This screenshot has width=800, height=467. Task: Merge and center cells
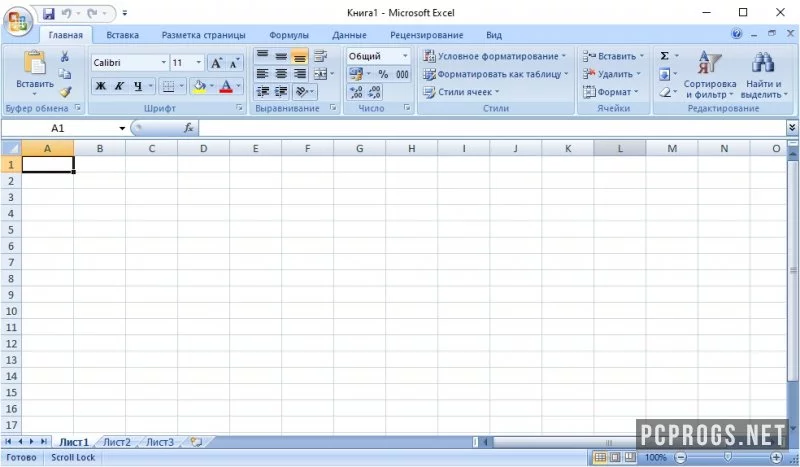pos(320,74)
